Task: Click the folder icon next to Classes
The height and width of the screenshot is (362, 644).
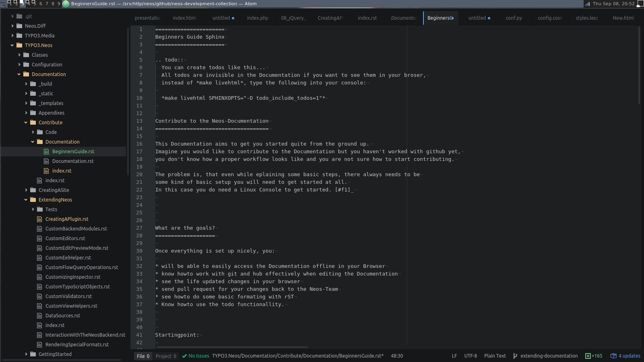Action: (26, 55)
